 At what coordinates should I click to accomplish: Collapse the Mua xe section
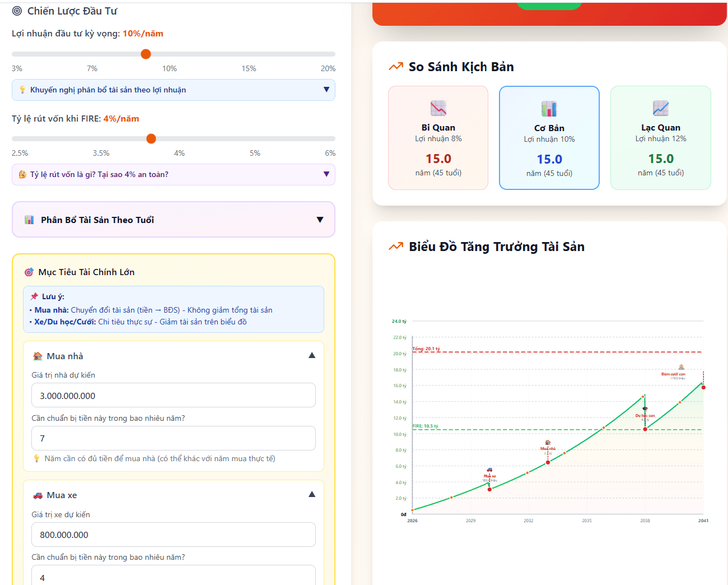[x=312, y=495]
